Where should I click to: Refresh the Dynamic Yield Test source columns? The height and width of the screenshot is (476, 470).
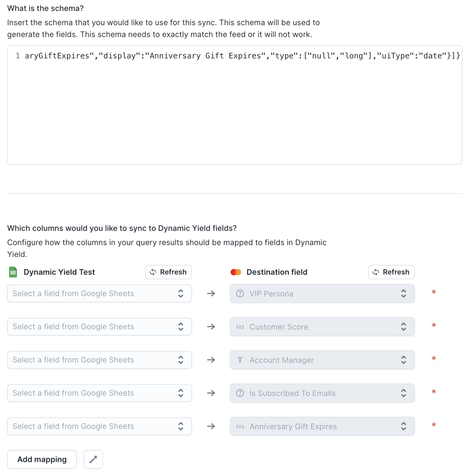168,272
